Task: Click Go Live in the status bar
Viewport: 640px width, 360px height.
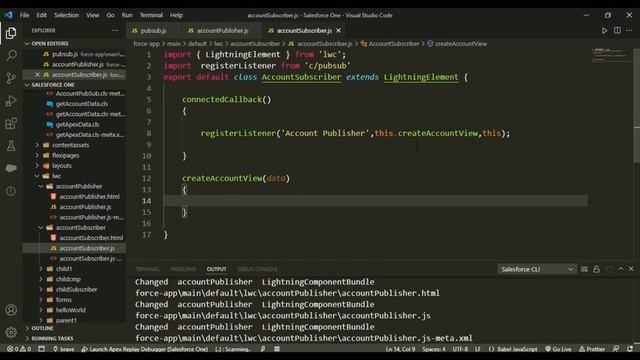Action: [558, 349]
